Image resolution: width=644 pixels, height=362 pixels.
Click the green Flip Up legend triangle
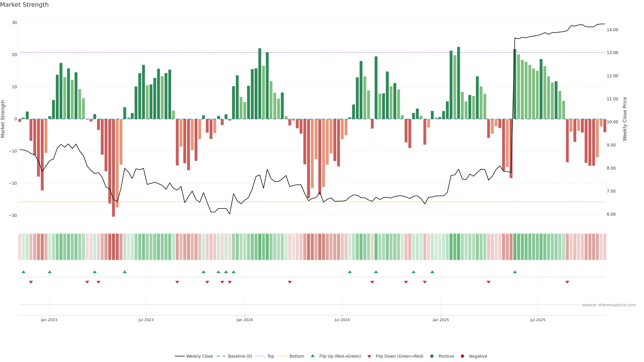click(x=312, y=356)
